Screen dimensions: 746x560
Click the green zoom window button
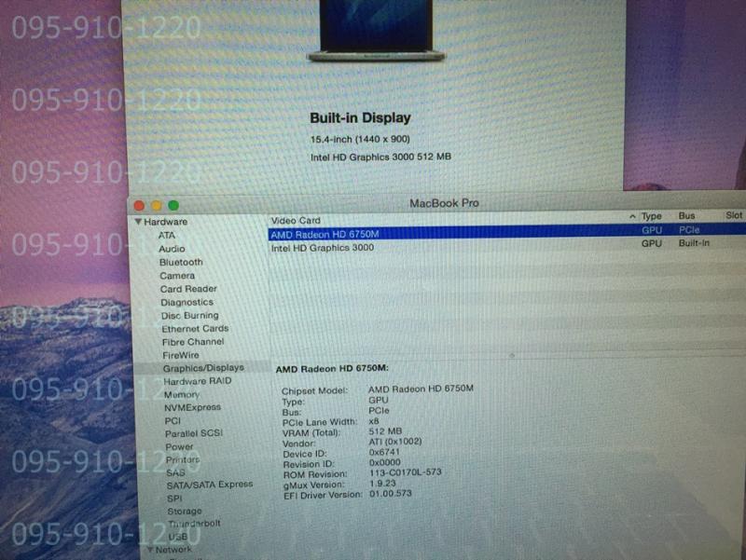173,205
